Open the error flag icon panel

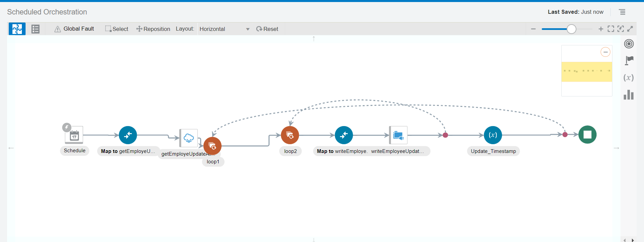click(x=629, y=61)
